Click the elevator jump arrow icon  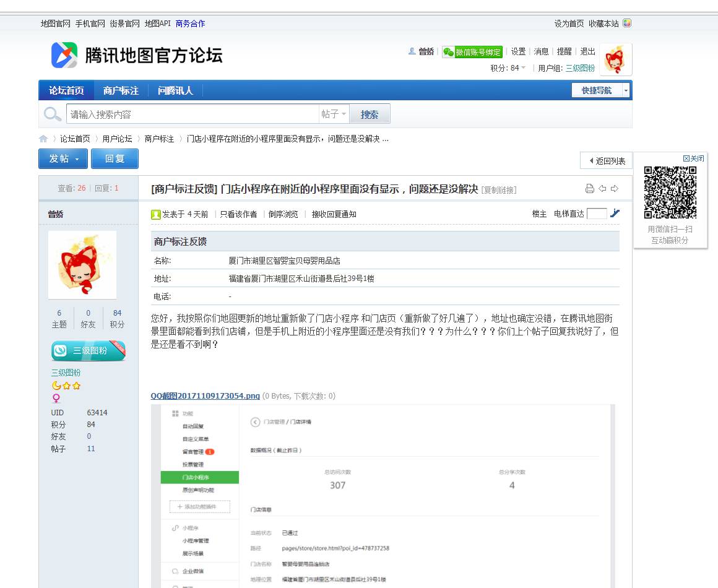[615, 213]
